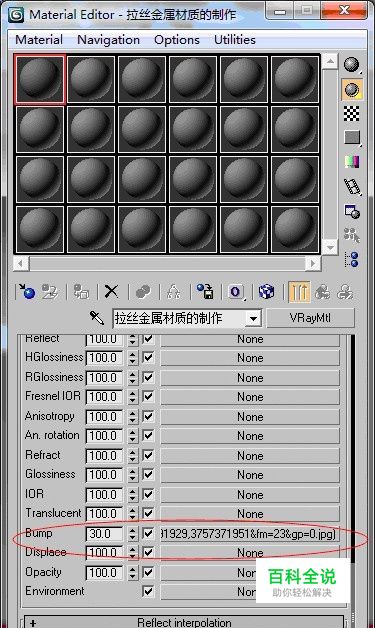Click sample slots horizontal scrollbar right arrow
Viewport: 375px width, 628px height.
pos(313,264)
